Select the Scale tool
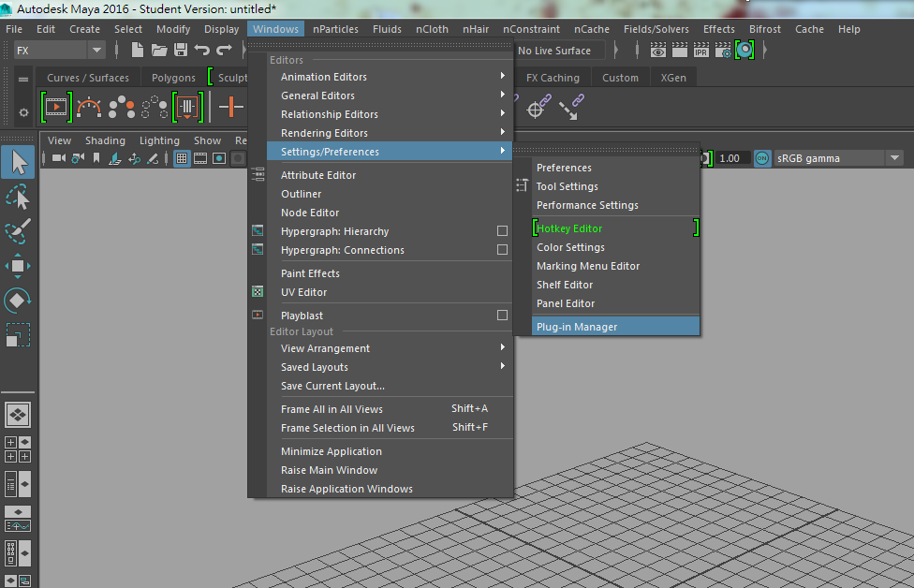914x588 pixels. tap(18, 335)
